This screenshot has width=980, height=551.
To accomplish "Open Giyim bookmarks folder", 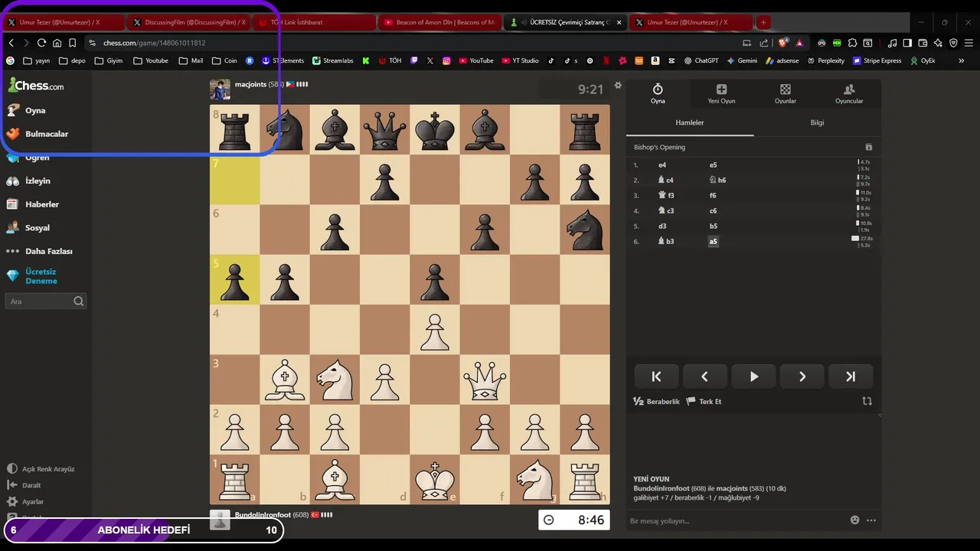I will [108, 60].
